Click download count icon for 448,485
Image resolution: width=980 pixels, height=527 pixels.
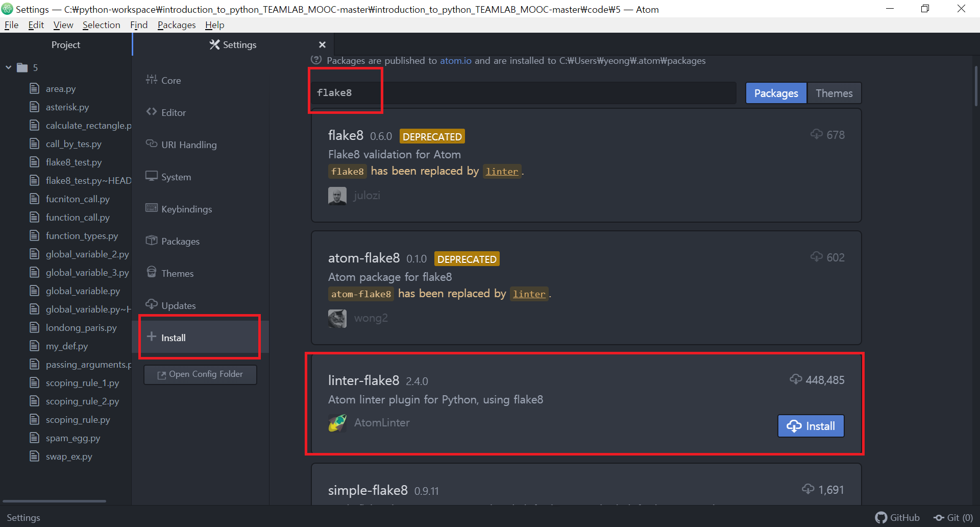point(795,379)
